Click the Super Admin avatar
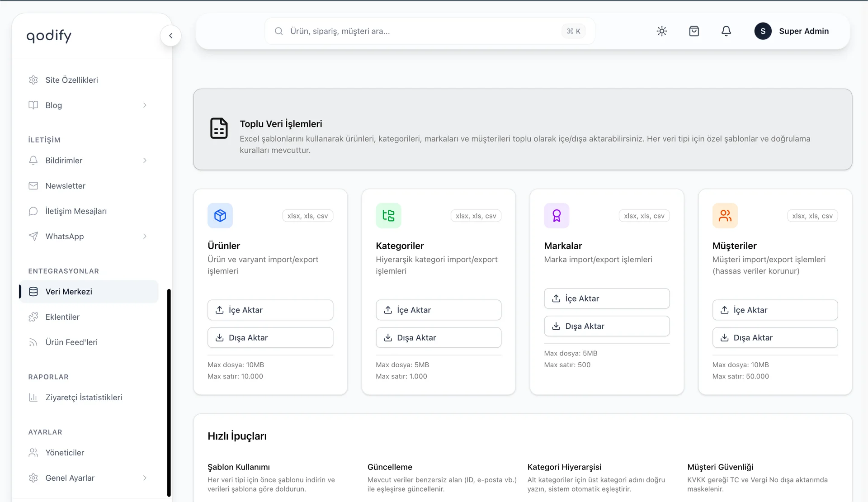 (x=763, y=31)
